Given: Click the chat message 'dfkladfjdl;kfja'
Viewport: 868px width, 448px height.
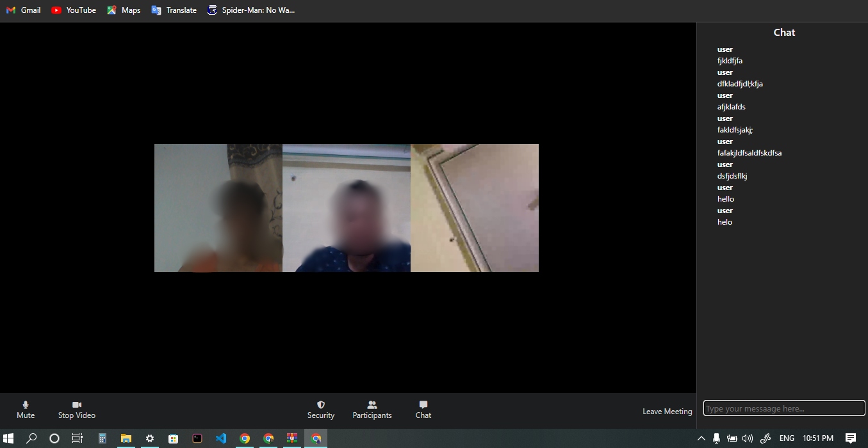Looking at the screenshot, I should pos(740,84).
